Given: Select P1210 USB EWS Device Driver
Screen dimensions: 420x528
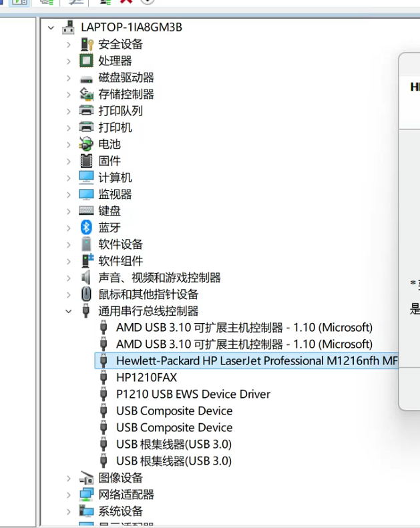Looking at the screenshot, I should [x=194, y=394].
